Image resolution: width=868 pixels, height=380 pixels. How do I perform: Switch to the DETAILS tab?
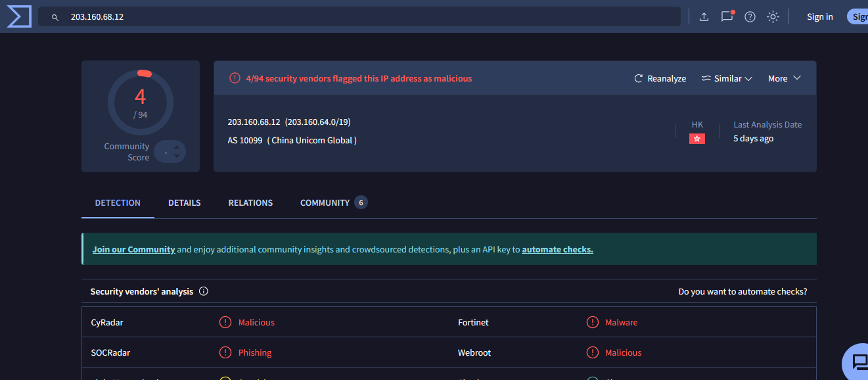185,202
